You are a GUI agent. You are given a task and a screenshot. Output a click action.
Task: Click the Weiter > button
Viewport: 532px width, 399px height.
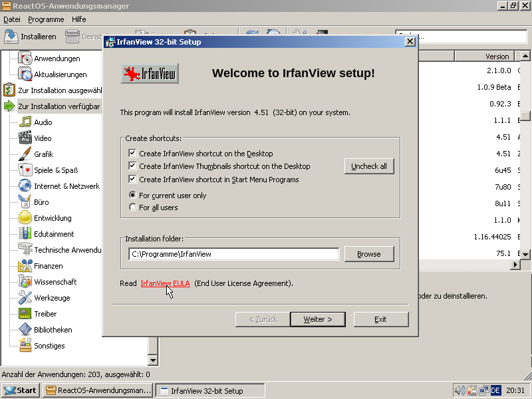tap(318, 319)
